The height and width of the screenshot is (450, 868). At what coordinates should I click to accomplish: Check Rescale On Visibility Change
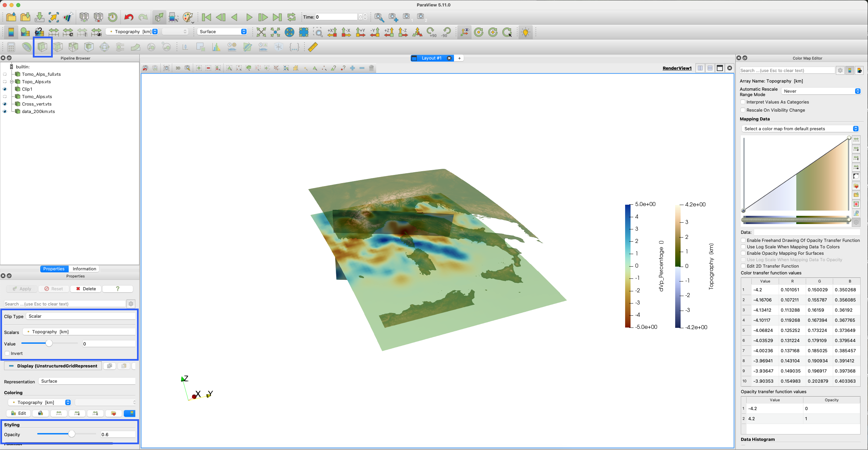click(743, 110)
